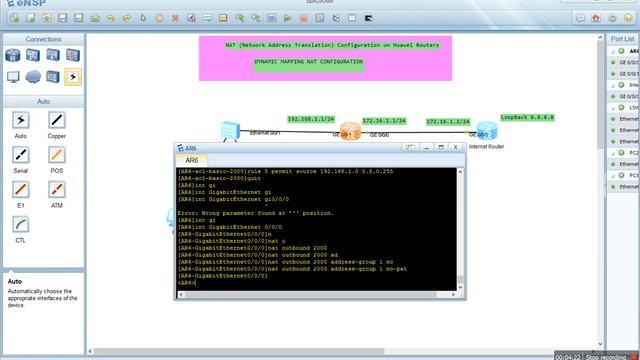
Task: Click the fit-to-screen toolbar icon
Action: [x=271, y=18]
